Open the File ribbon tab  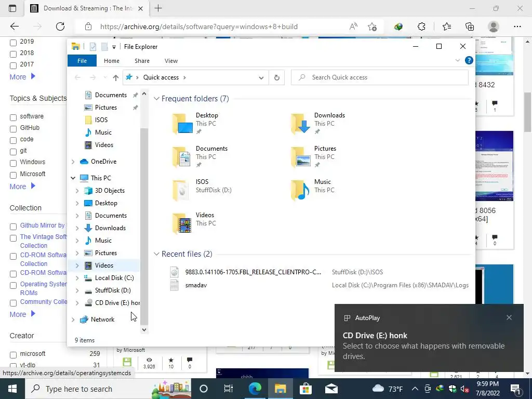(82, 61)
